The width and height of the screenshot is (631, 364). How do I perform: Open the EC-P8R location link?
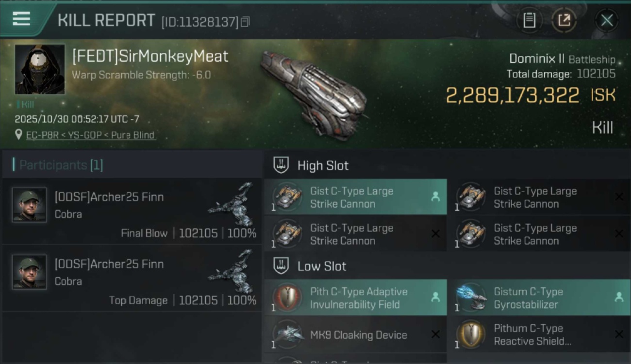click(x=91, y=135)
